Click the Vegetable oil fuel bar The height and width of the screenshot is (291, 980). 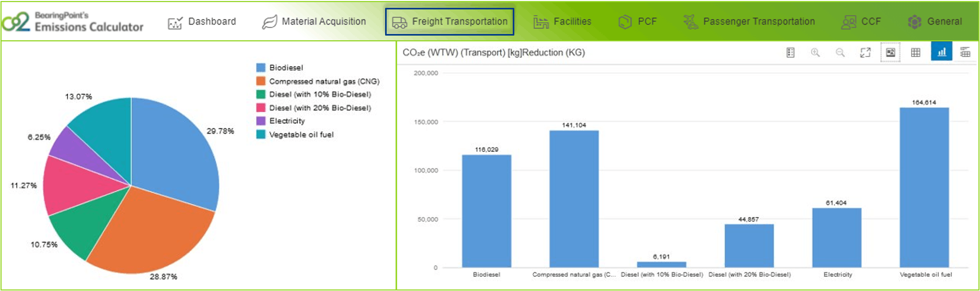[924, 187]
